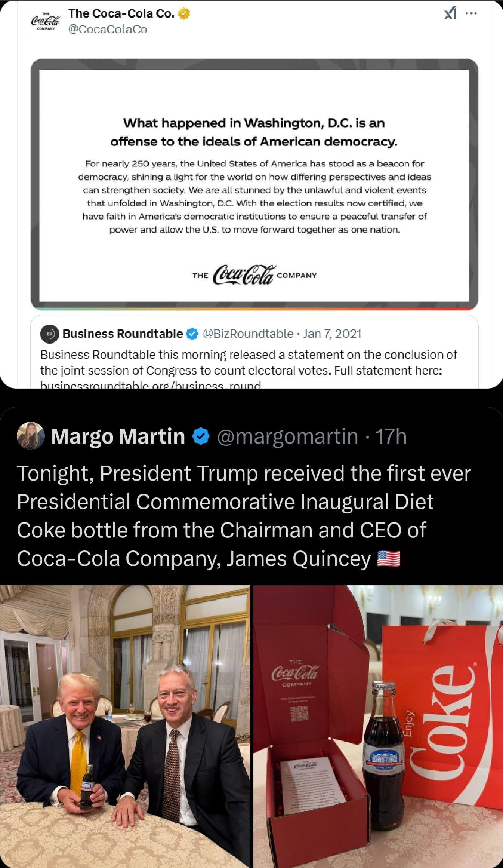Image resolution: width=503 pixels, height=868 pixels.
Task: Click the 17h timestamp on Margo's tweet
Action: pos(391,436)
